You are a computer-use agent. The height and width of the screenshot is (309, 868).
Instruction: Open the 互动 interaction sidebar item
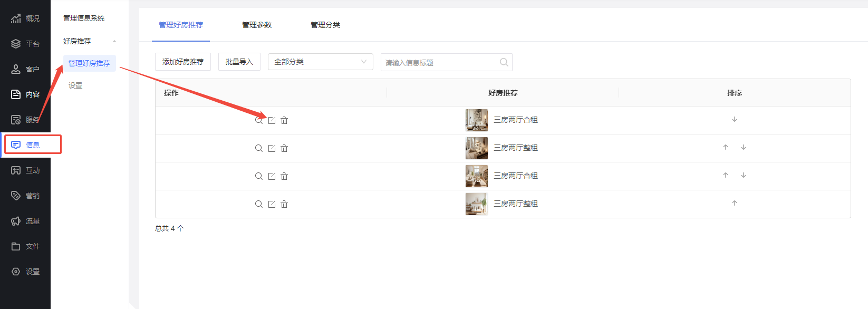point(25,170)
